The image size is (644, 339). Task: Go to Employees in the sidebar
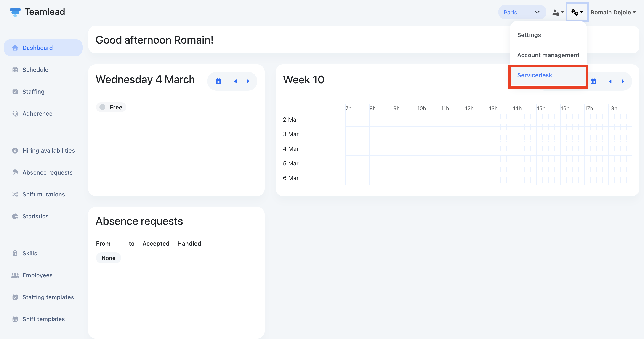tap(37, 275)
